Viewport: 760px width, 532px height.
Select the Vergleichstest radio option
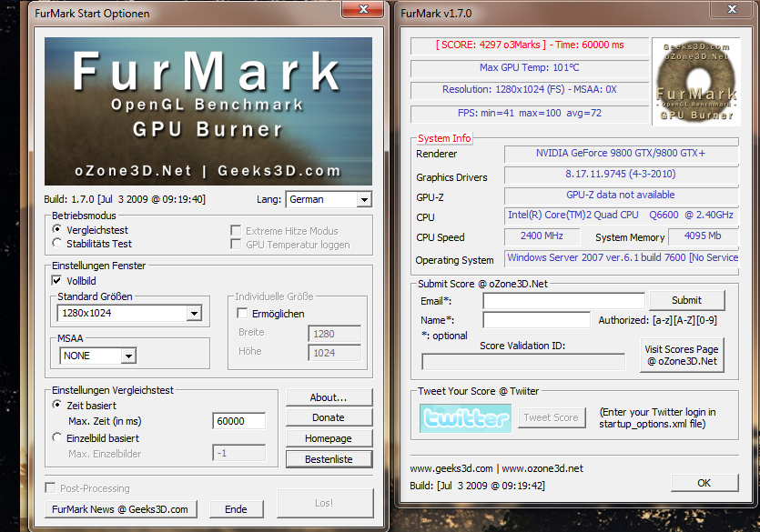(x=57, y=229)
